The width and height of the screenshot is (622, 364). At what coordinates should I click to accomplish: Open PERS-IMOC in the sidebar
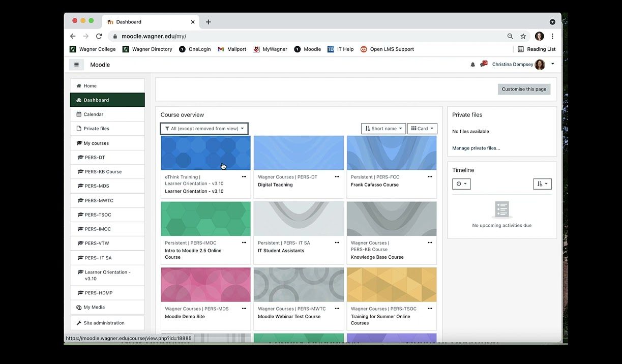pos(107,229)
